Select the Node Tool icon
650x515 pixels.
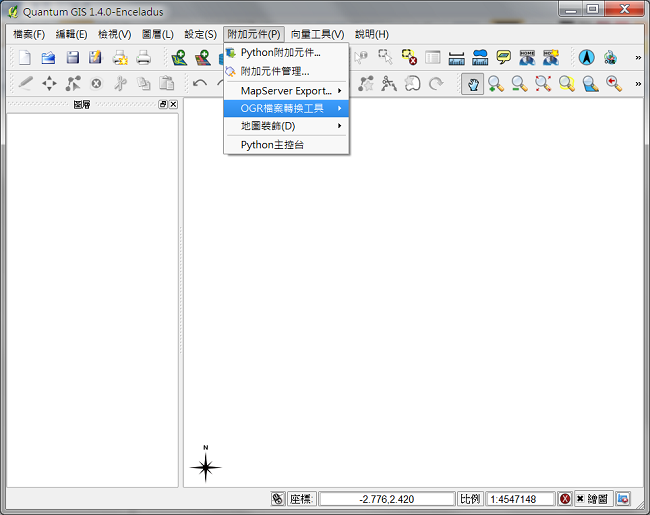pyautogui.click(x=73, y=84)
